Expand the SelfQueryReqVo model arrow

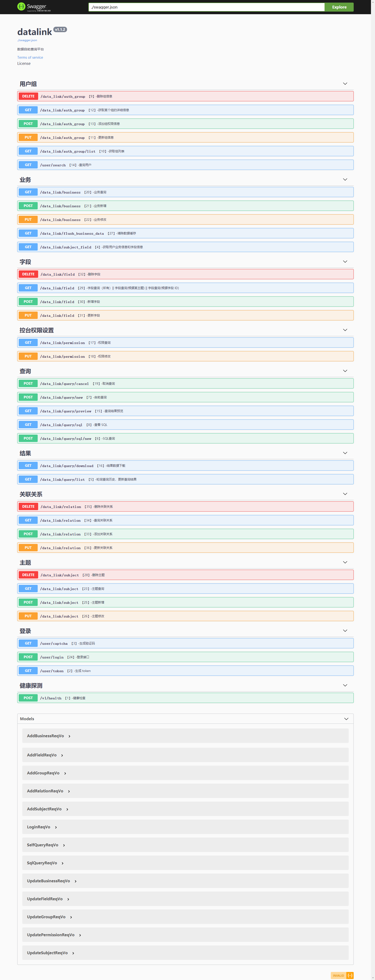tap(64, 845)
